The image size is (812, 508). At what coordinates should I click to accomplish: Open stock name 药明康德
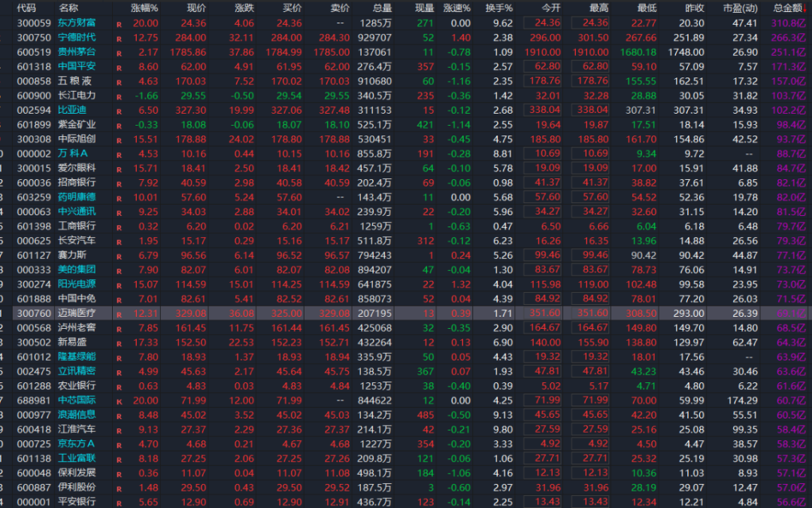coord(77,197)
